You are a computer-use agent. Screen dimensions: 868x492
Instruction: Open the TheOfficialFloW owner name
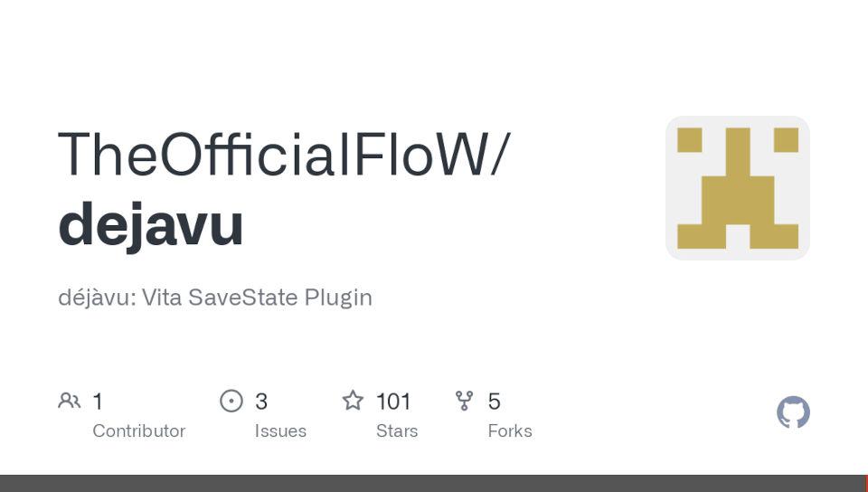(273, 154)
